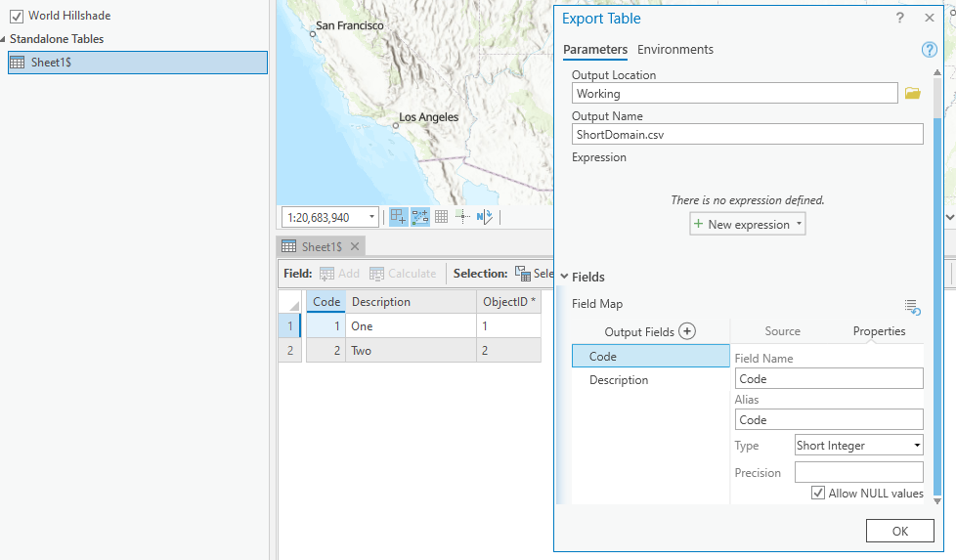Click Los Angeles label on map
956x560 pixels.
click(428, 117)
